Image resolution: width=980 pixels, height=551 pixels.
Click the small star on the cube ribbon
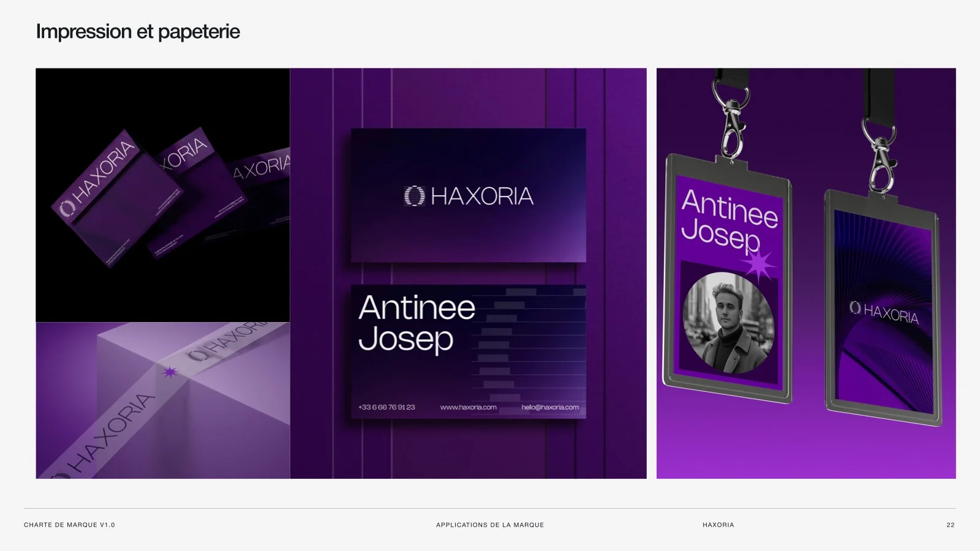(x=170, y=372)
